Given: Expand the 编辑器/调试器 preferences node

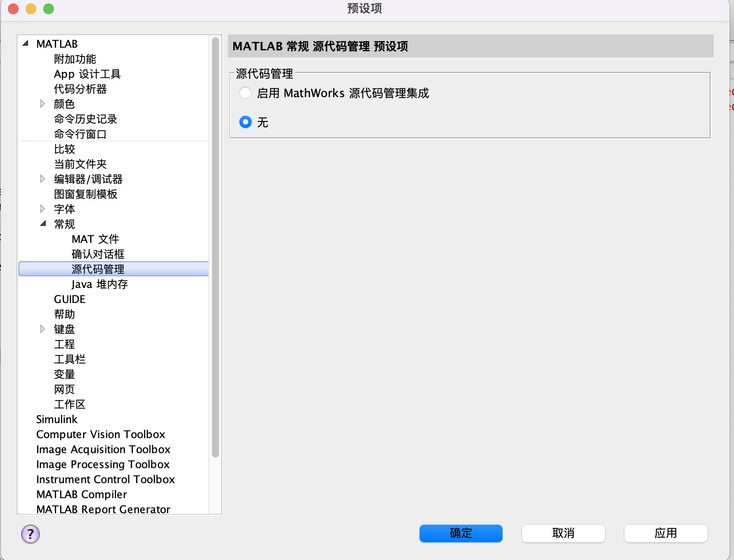Looking at the screenshot, I should 42,179.
